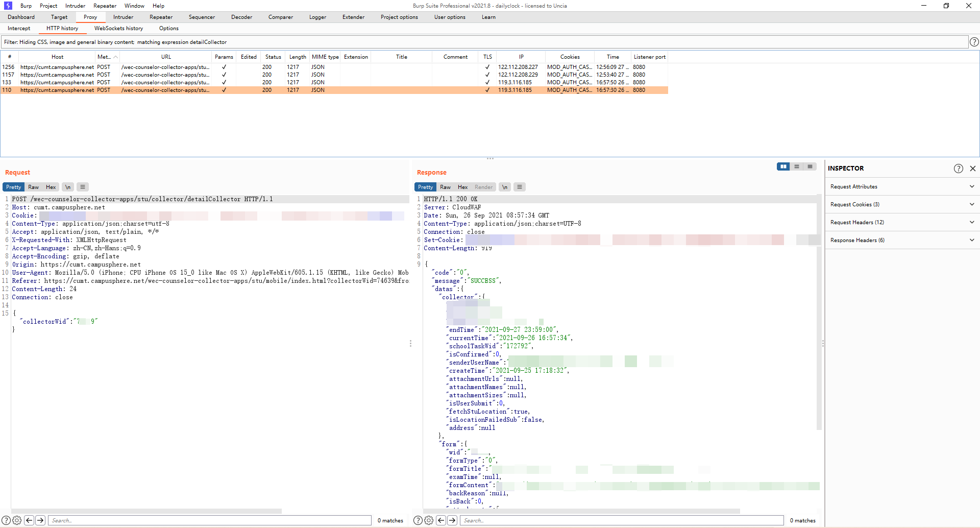This screenshot has height=528, width=980.
Task: Sort history by Time column header
Action: (x=612, y=57)
